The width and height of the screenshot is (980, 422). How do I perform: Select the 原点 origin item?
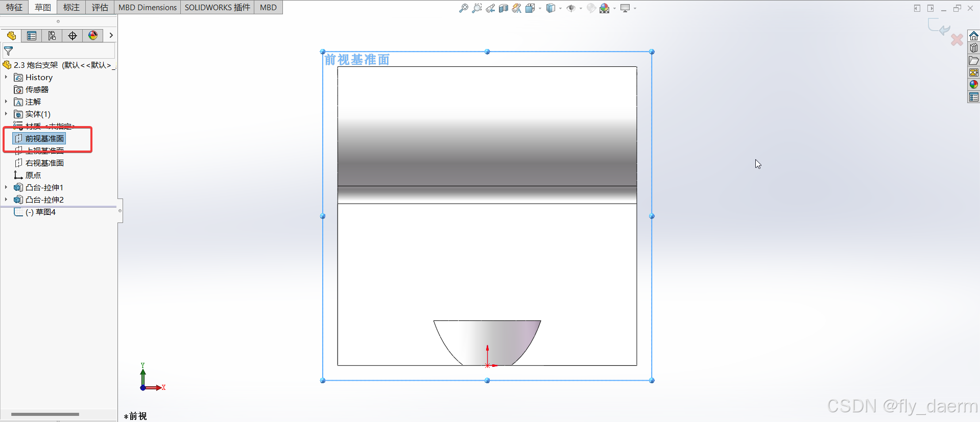coord(28,175)
